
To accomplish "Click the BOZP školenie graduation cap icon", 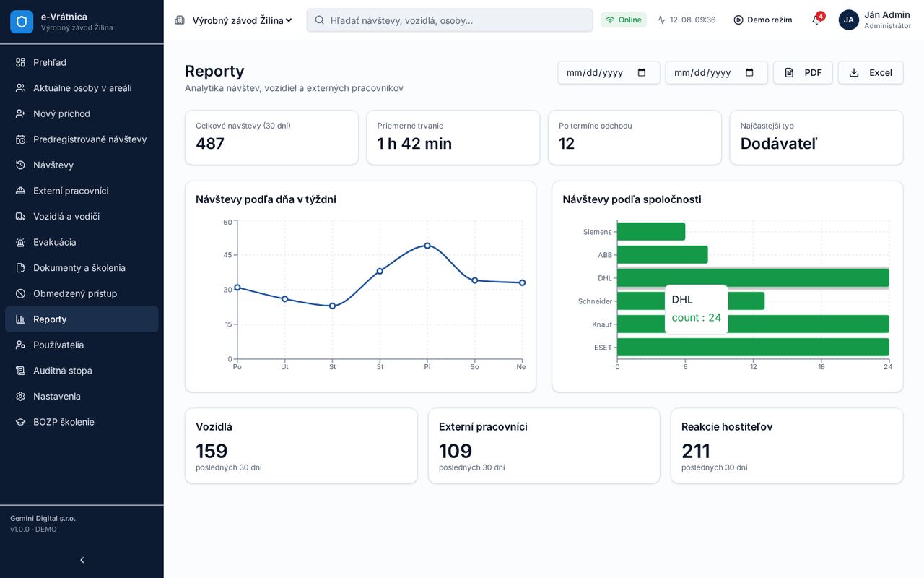I will coord(20,422).
